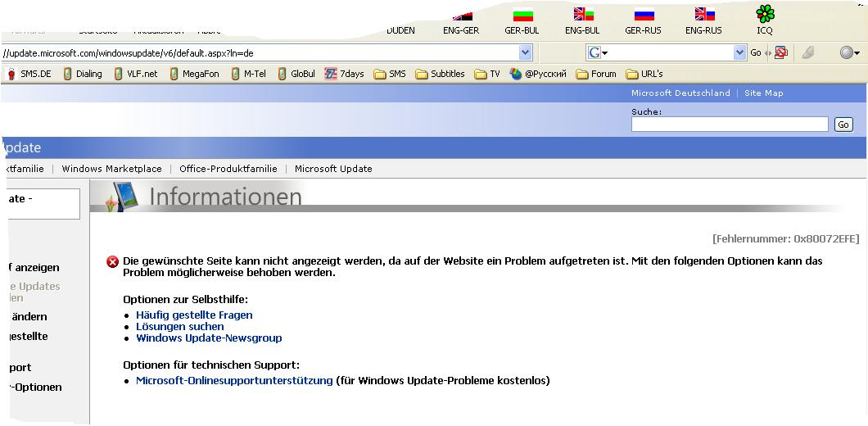Click the Suche search input field

point(730,124)
